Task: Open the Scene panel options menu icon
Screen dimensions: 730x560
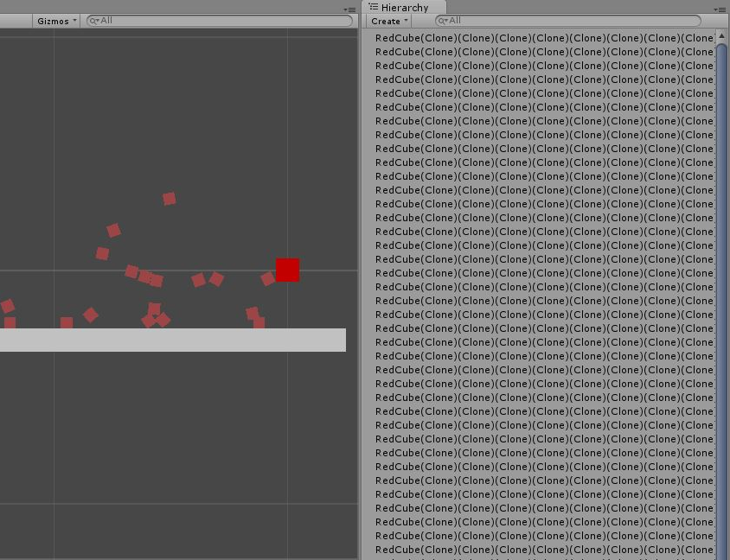Action: point(349,10)
